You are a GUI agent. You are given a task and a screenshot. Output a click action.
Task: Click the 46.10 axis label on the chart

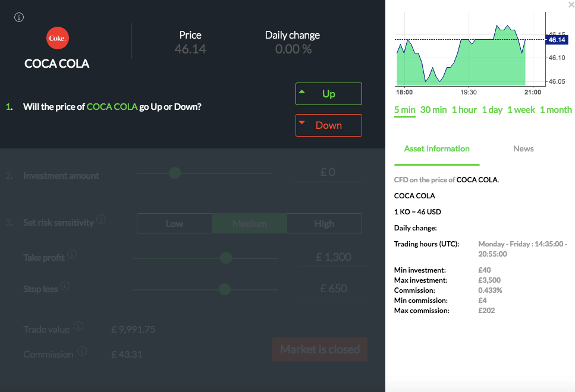click(x=557, y=58)
